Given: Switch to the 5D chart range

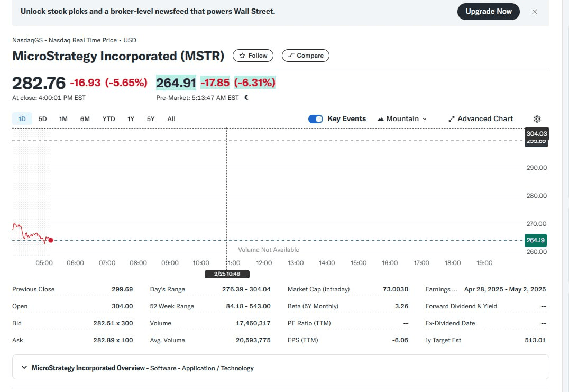Looking at the screenshot, I should click(x=42, y=119).
